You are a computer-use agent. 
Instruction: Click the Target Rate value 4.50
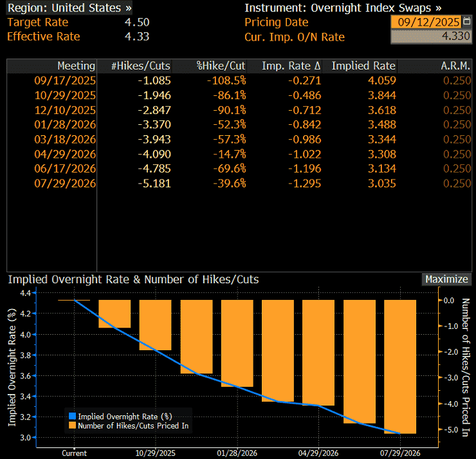(137, 22)
